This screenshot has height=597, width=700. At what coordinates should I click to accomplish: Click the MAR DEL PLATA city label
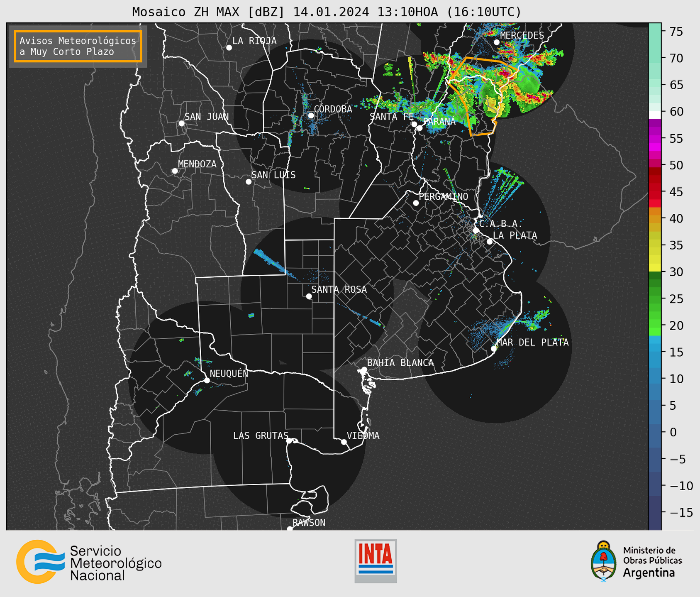click(x=532, y=342)
